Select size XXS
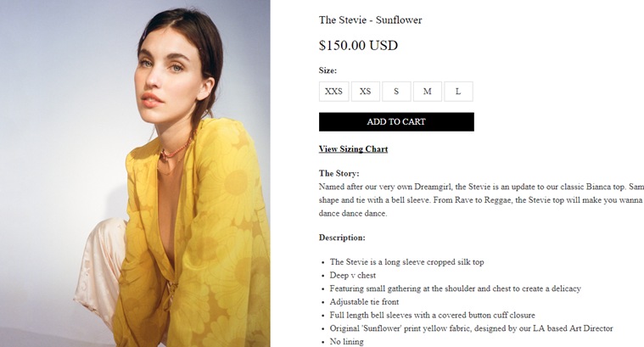This screenshot has height=347, width=644. point(334,92)
